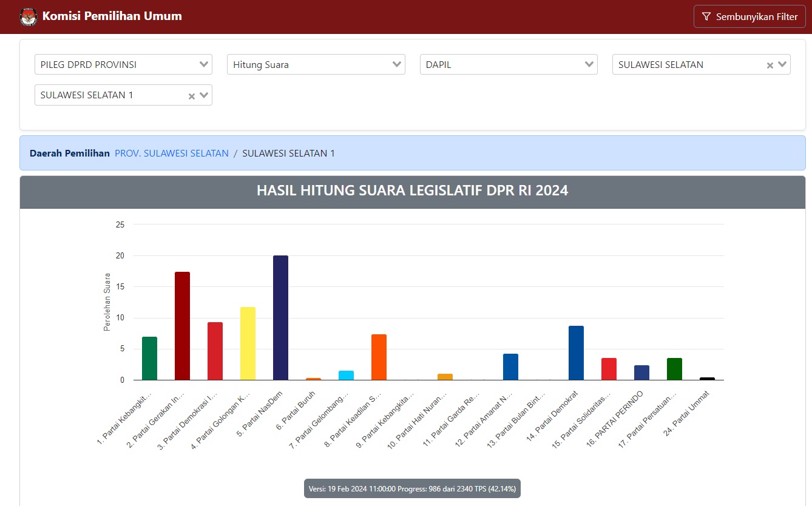This screenshot has width=812, height=506.
Task: Click the Sembunyikan Filter button
Action: pos(749,16)
